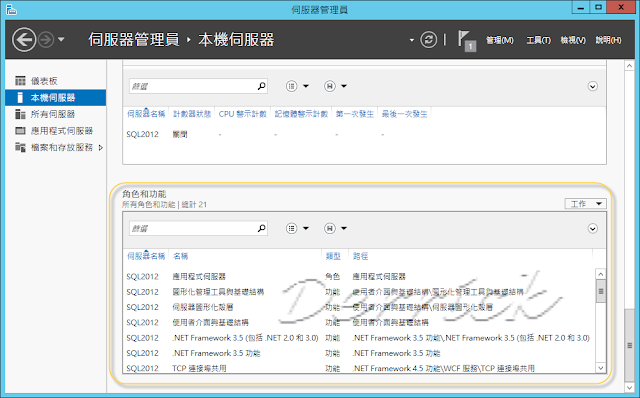Open dropdown arrow left of refresh button
The height and width of the screenshot is (398, 640).
tap(411, 40)
